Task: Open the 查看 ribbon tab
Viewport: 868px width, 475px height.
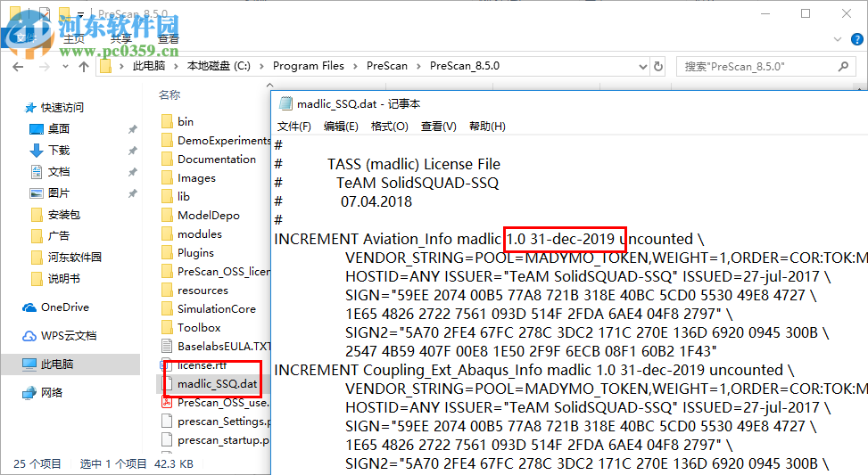Action: (x=169, y=38)
